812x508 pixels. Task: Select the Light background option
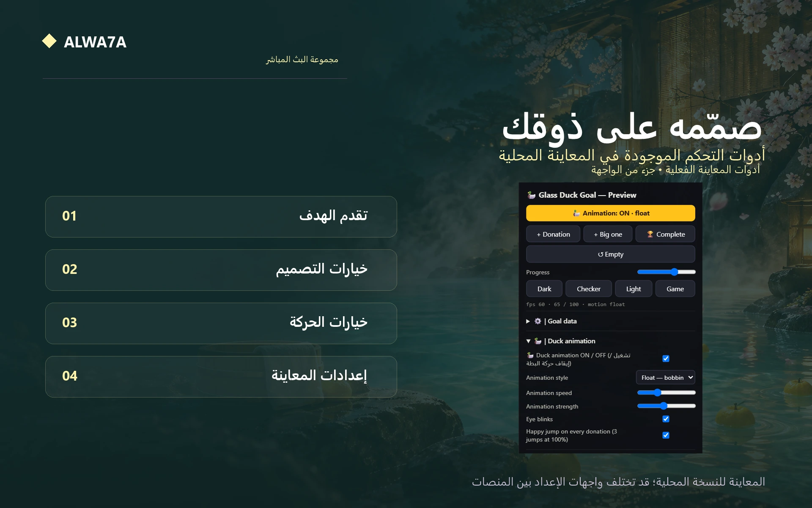click(634, 289)
